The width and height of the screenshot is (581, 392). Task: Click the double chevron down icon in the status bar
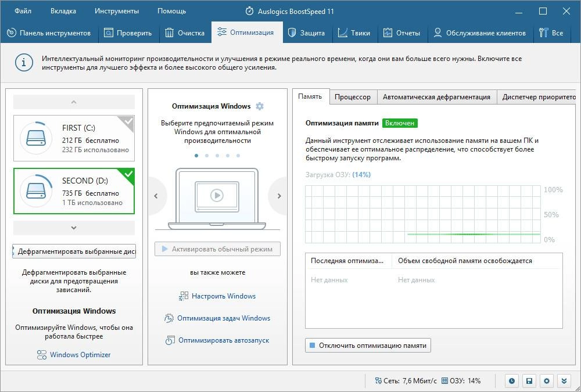[564, 381]
